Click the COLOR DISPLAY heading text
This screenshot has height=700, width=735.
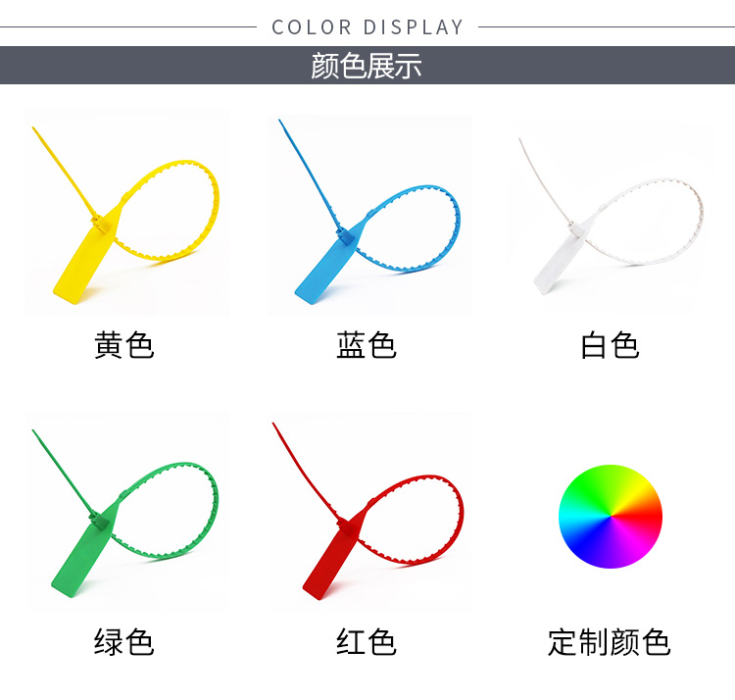(x=367, y=27)
